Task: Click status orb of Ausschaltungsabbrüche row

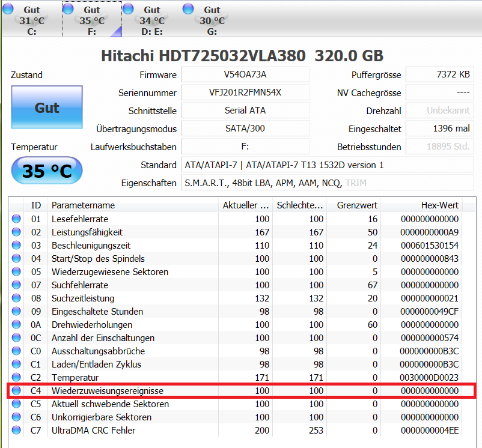Action: [x=16, y=351]
